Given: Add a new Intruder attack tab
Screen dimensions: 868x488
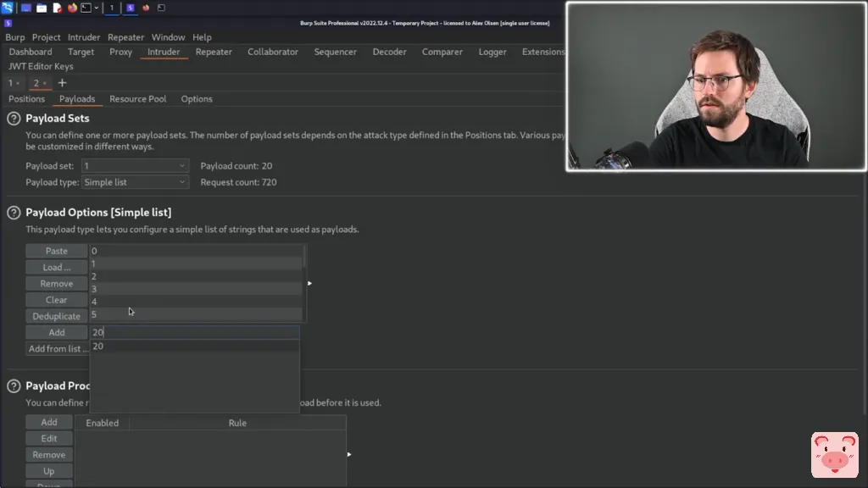Looking at the screenshot, I should pos(62,83).
